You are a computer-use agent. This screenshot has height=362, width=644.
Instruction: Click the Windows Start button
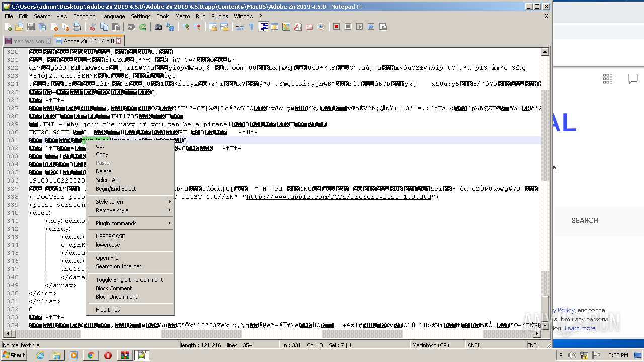pyautogui.click(x=14, y=355)
